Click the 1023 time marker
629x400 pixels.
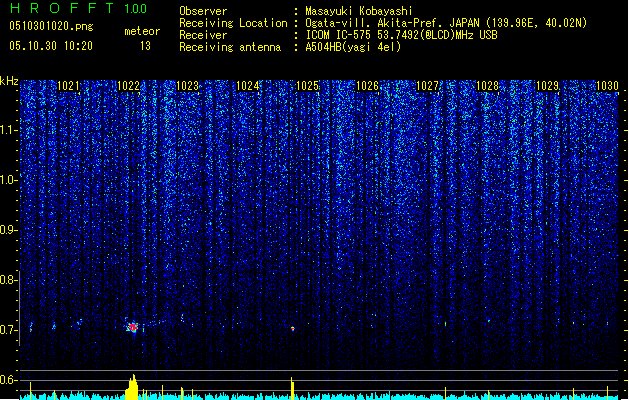pyautogui.click(x=188, y=86)
